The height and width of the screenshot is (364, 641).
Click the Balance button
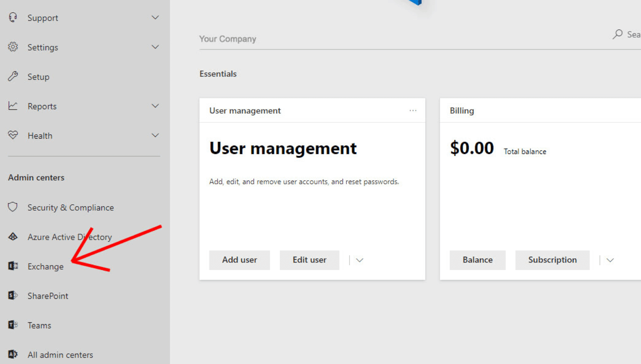[477, 260]
